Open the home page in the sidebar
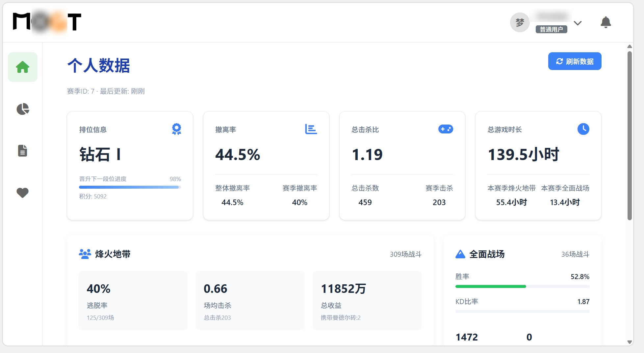Image resolution: width=644 pixels, height=353 pixels. 23,67
